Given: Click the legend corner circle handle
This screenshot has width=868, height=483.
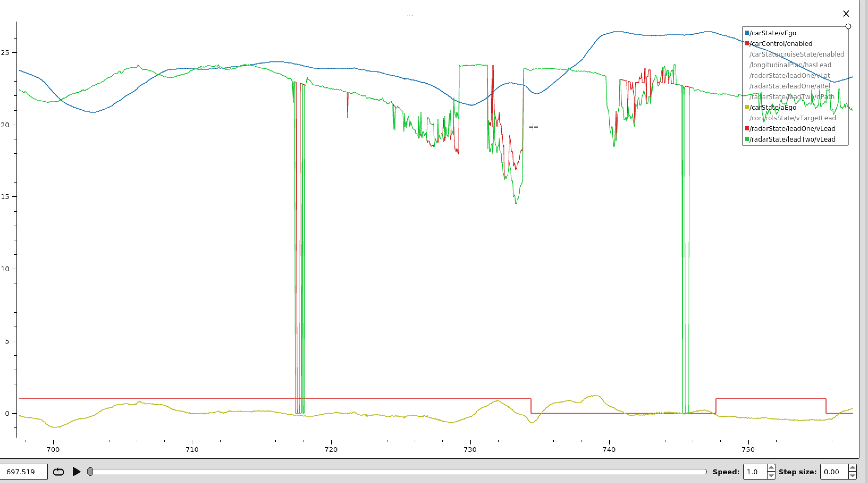Looking at the screenshot, I should [848, 26].
